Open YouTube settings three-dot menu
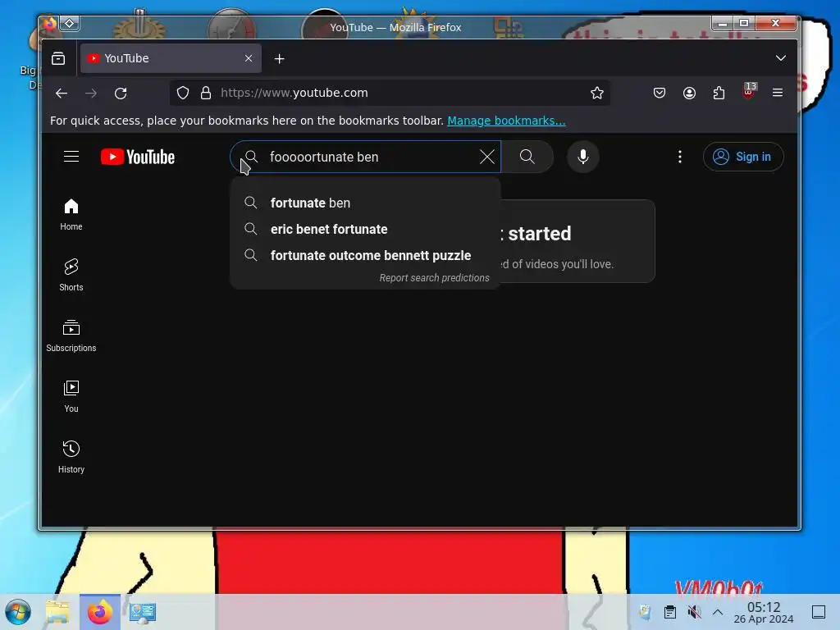 coord(680,157)
